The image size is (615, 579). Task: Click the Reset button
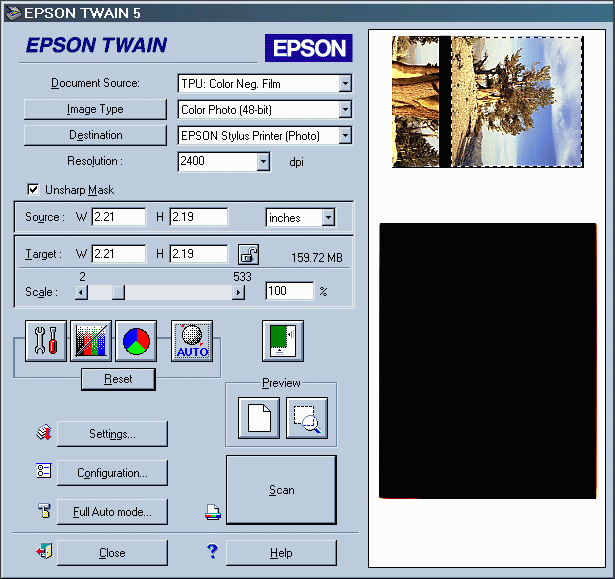point(118,379)
